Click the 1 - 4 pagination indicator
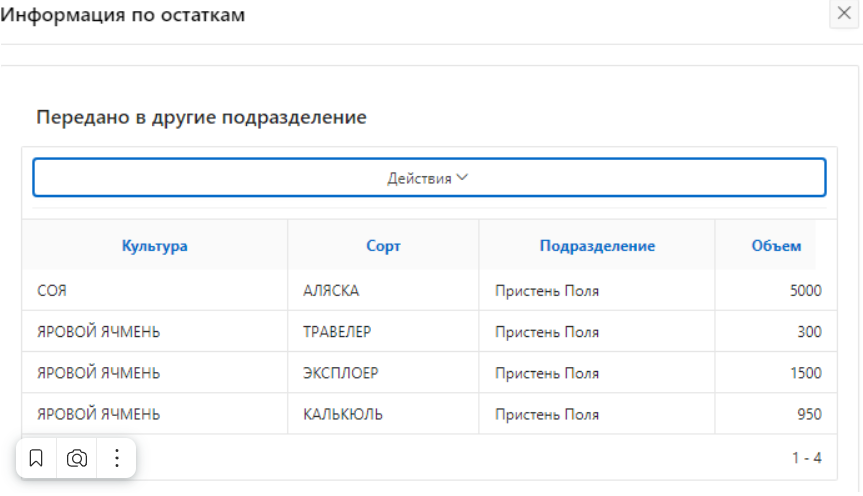The height and width of the screenshot is (496, 863). 806,458
